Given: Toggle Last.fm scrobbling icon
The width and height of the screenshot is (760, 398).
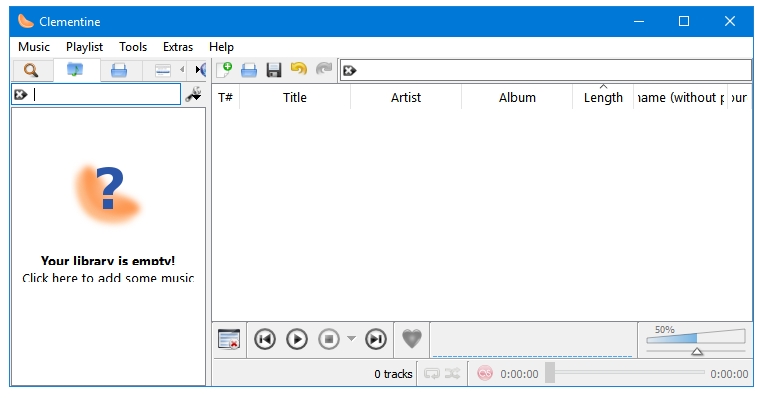Looking at the screenshot, I should [x=485, y=373].
